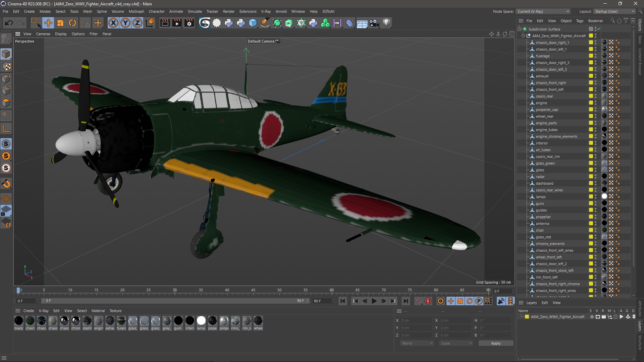The width and height of the screenshot is (644, 362).
Task: Play the animation forwards
Action: click(x=374, y=301)
